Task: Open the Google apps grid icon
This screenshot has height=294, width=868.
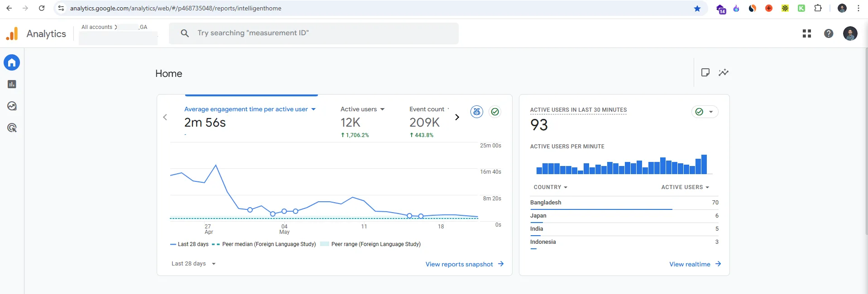Action: point(806,33)
